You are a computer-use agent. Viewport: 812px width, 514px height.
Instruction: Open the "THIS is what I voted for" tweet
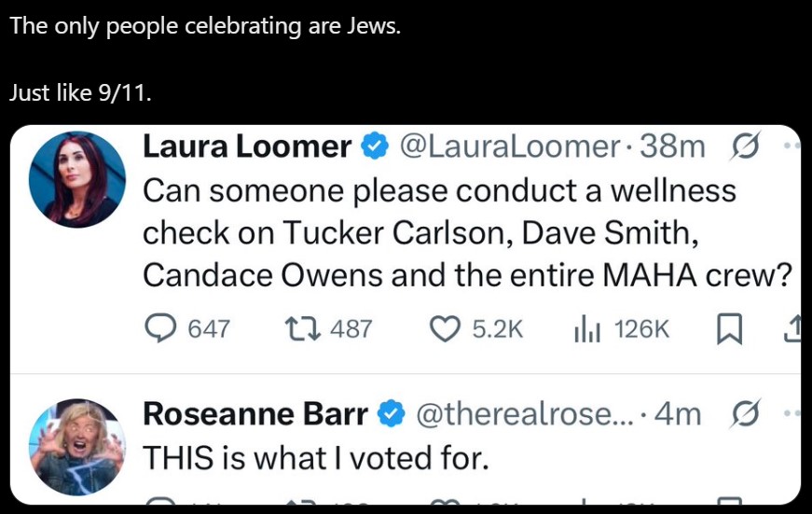316,458
